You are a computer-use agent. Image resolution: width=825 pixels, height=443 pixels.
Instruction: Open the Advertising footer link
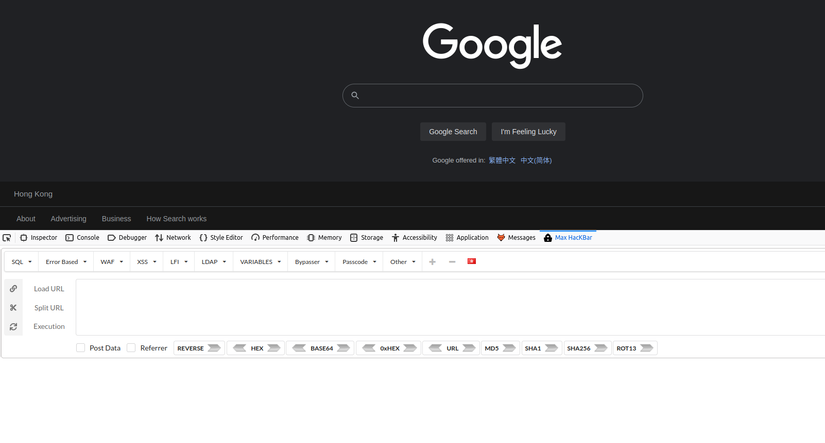coord(68,219)
